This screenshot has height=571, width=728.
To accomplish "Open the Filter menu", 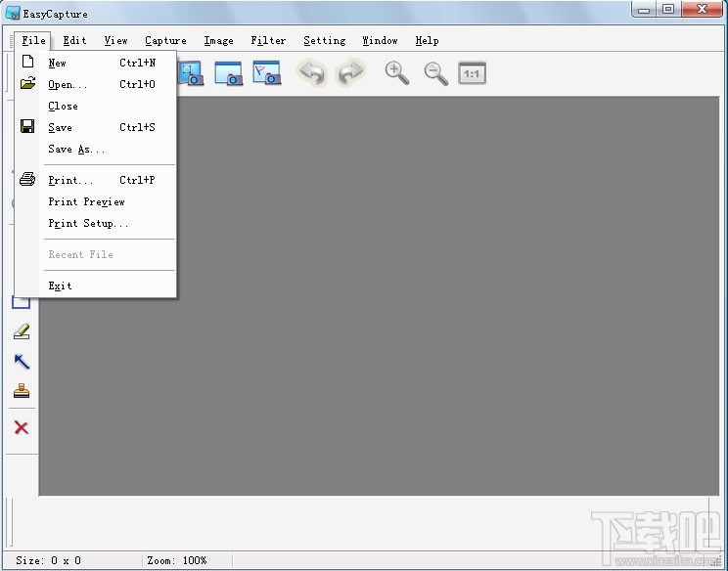I will (268, 41).
